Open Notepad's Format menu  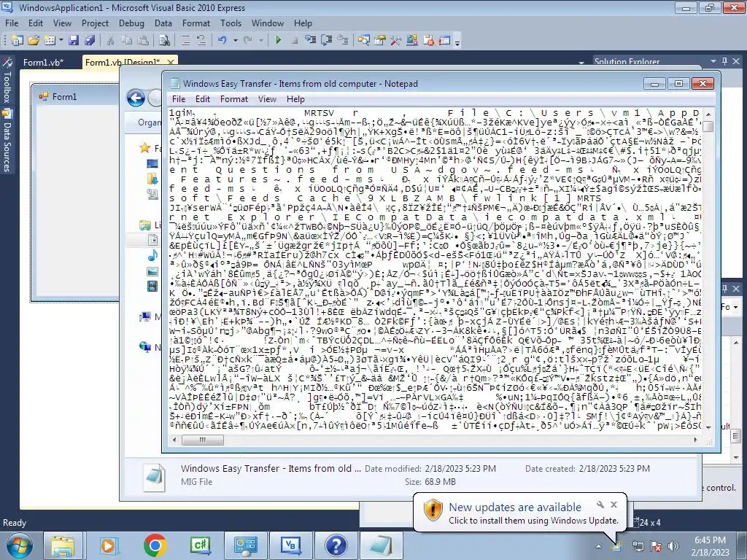pos(234,99)
